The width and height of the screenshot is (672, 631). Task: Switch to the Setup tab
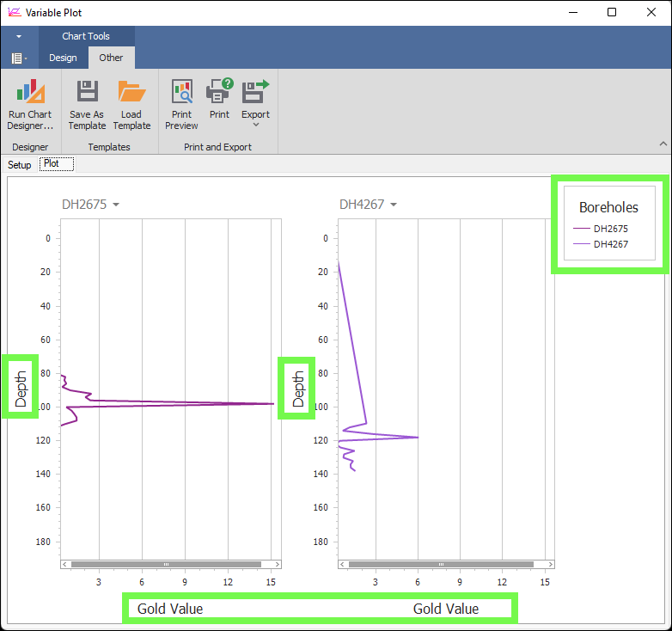point(20,164)
